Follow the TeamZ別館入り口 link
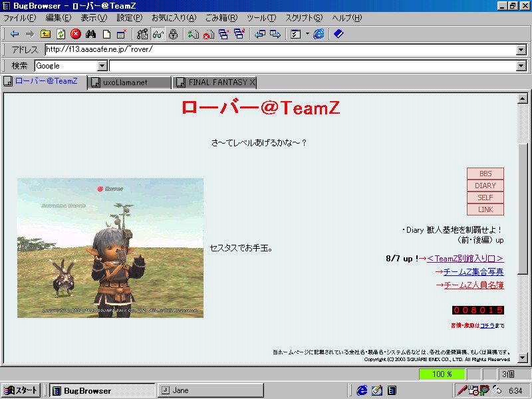Viewport: 532px width, 399px height. 465,259
